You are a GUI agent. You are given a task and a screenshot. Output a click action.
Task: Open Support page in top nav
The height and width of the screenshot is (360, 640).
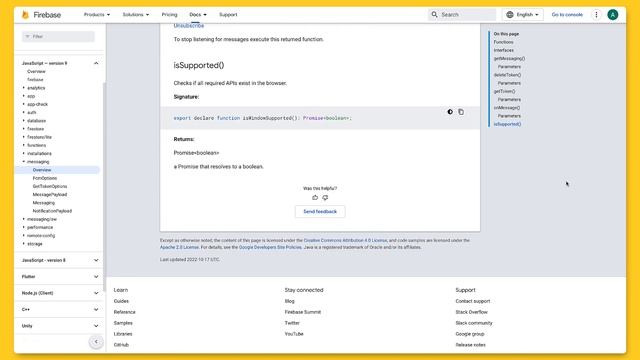[228, 15]
